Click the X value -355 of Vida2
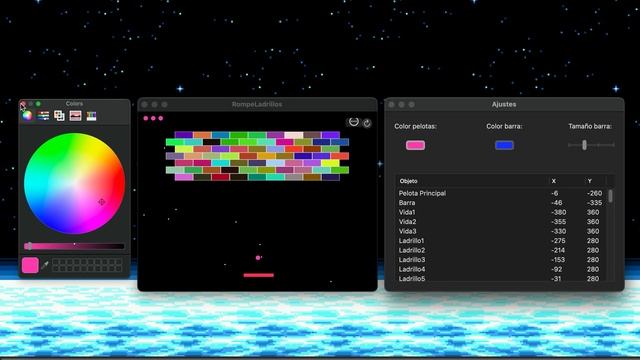 [x=558, y=222]
